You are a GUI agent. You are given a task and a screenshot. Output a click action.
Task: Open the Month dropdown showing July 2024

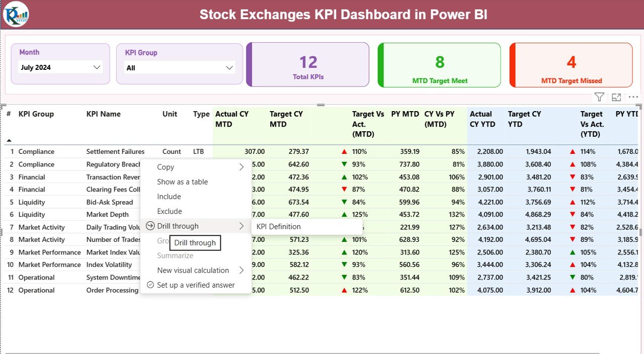[x=60, y=66]
